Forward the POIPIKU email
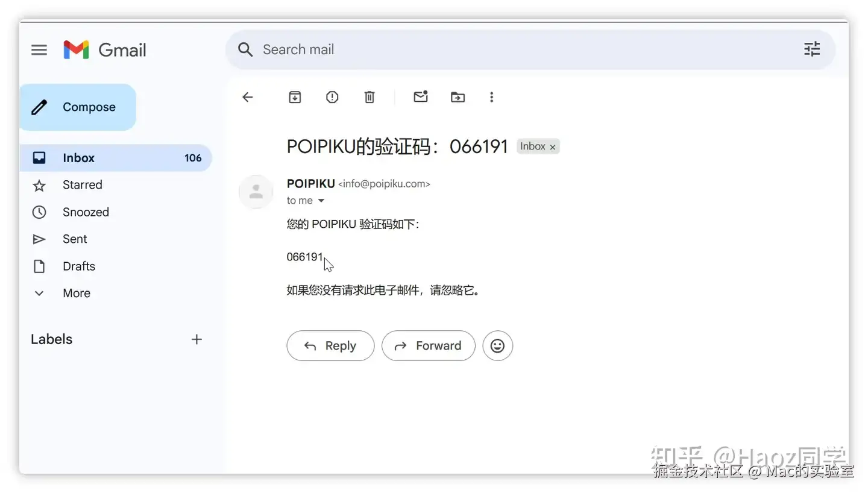This screenshot has width=868, height=493. point(429,346)
